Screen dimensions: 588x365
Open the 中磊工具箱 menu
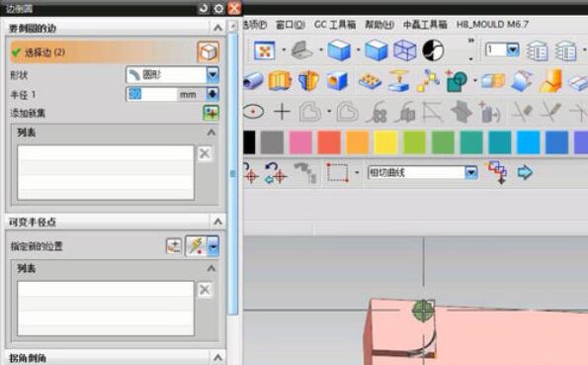(425, 25)
